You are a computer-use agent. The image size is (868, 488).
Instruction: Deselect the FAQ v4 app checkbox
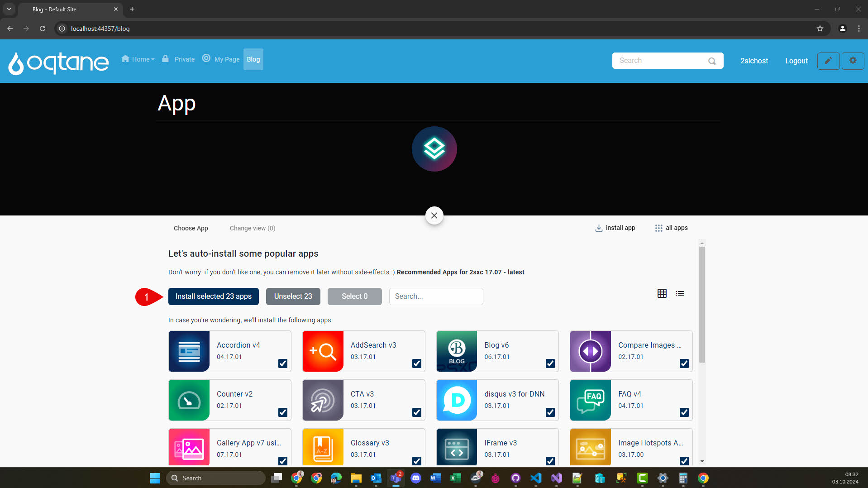(x=684, y=412)
